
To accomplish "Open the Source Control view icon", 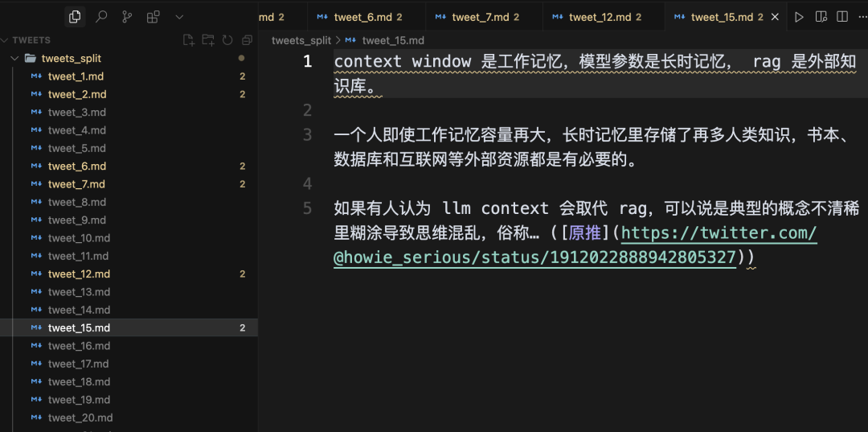I will (127, 17).
